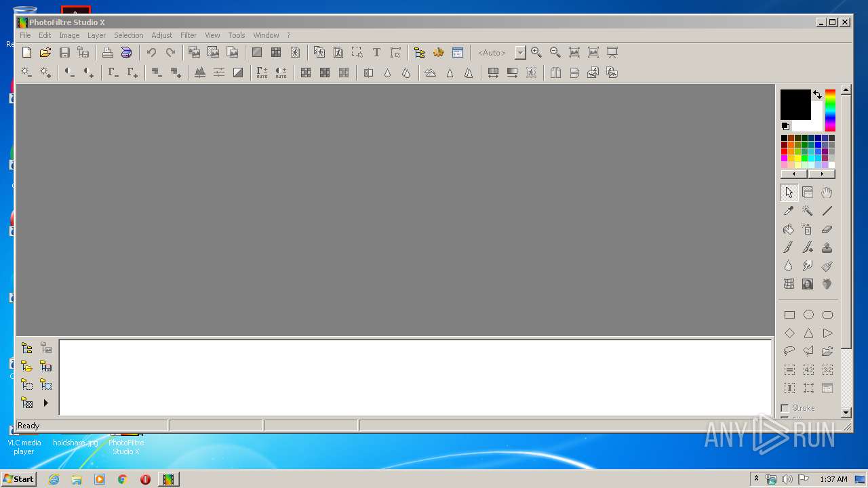Open the File menu
The width and height of the screenshot is (868, 488).
pyautogui.click(x=25, y=35)
